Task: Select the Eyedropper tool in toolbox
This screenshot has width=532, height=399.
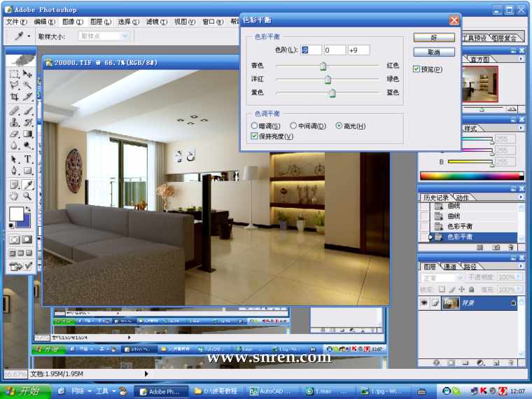Action: point(27,185)
